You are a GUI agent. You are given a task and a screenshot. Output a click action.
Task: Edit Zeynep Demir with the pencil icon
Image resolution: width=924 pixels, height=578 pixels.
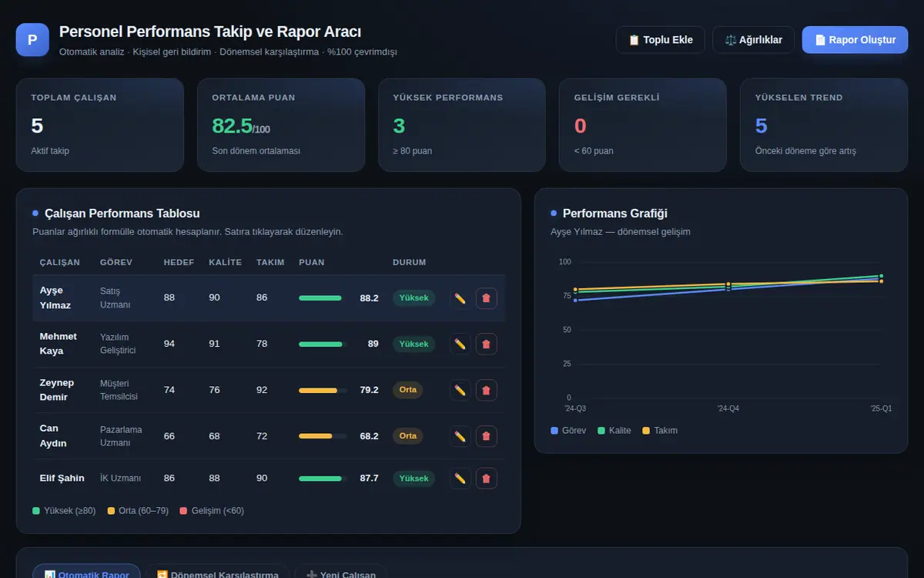(x=460, y=390)
